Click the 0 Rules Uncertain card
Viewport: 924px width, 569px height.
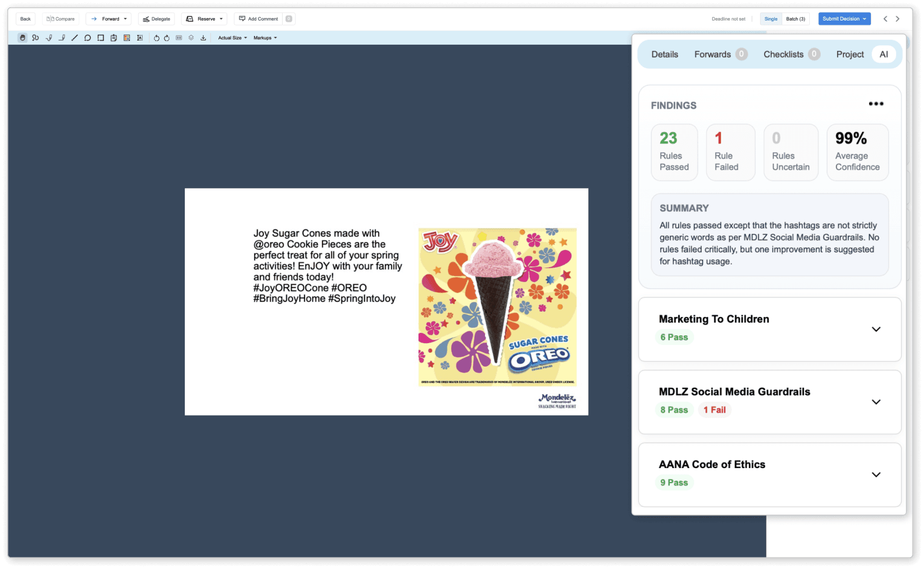[791, 152]
